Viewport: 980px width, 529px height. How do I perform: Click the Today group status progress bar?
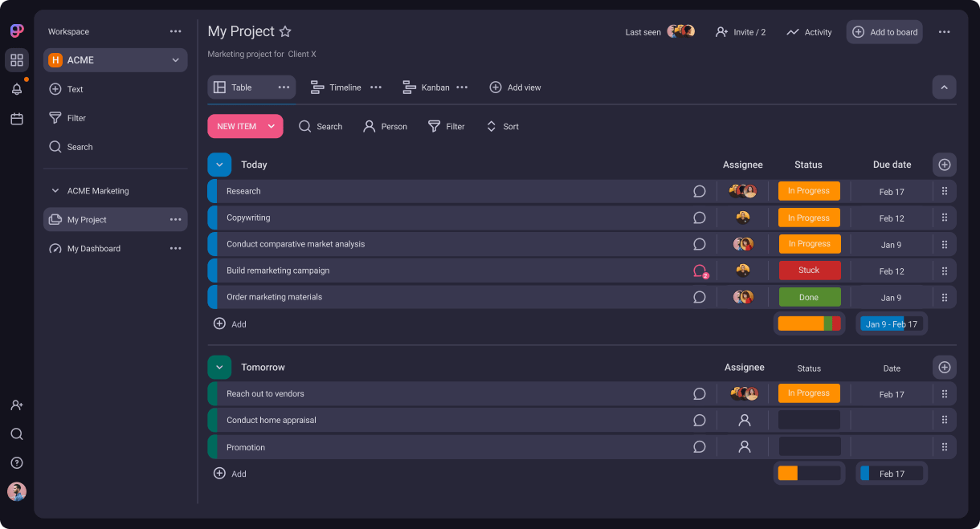809,323
